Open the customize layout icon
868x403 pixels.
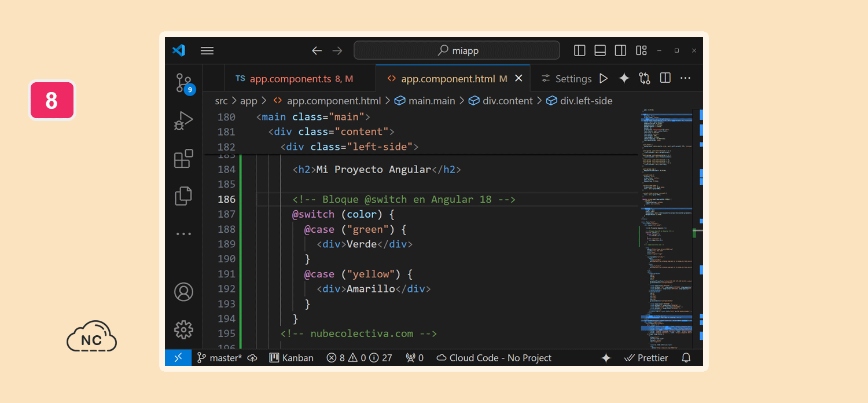pos(641,50)
